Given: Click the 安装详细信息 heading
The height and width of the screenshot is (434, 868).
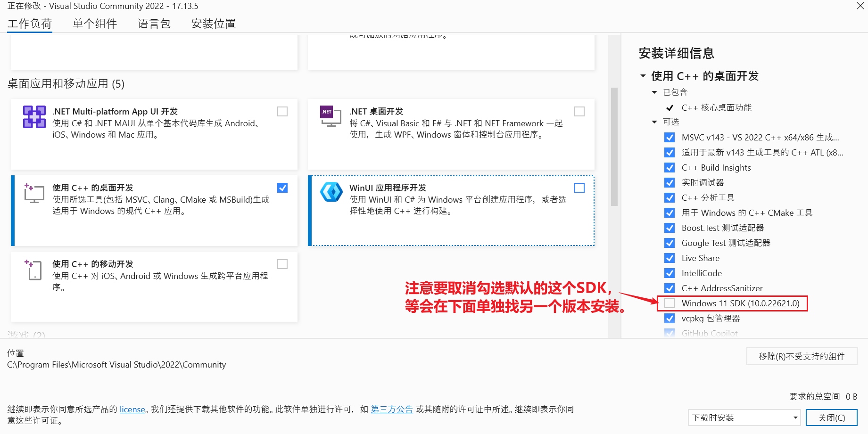Looking at the screenshot, I should [677, 53].
